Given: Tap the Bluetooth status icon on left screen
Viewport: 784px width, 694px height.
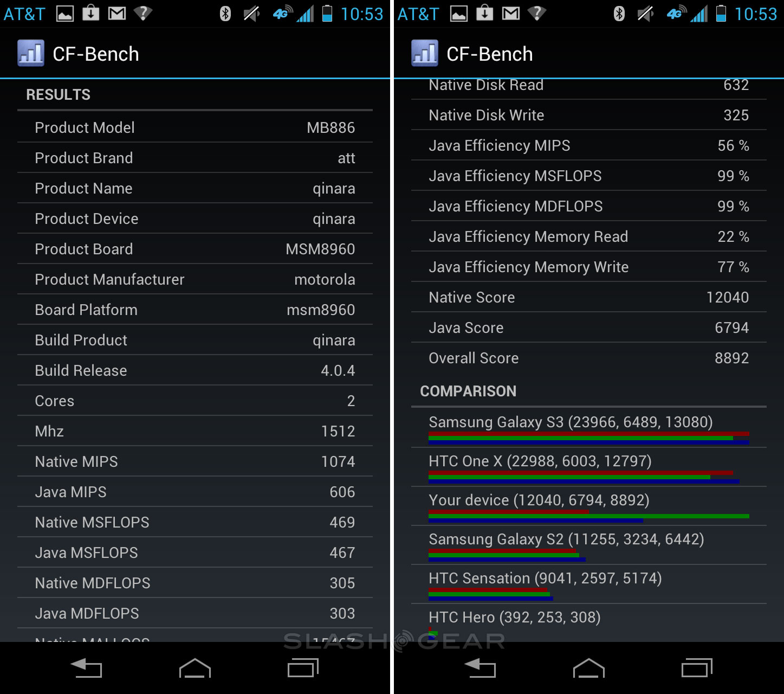Looking at the screenshot, I should click(225, 14).
